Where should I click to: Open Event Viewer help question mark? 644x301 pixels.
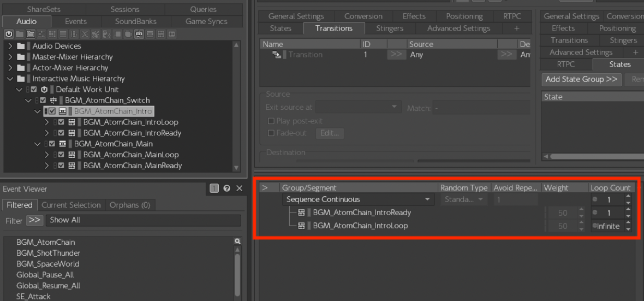[226, 188]
